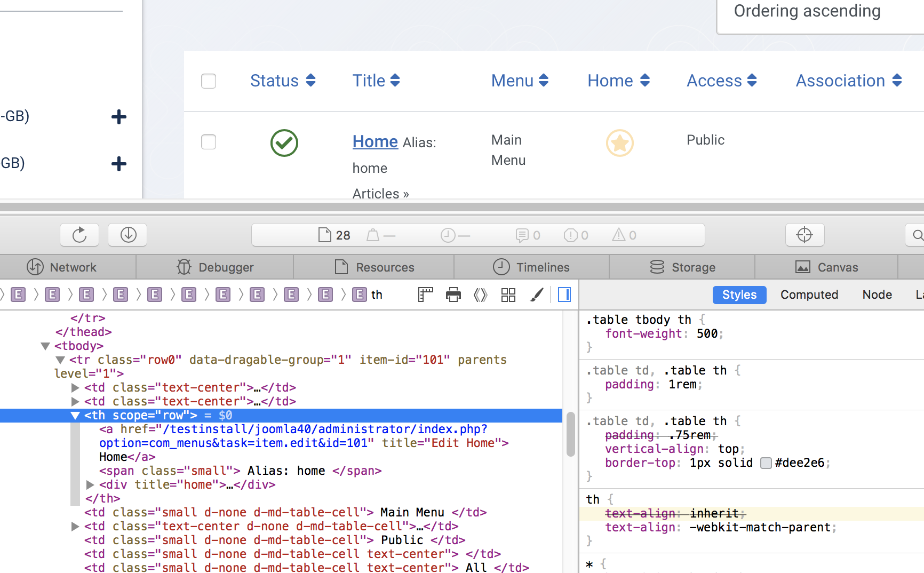Reload the page using the inspector reload icon
Viewport: 924px width, 573px height.
point(79,235)
